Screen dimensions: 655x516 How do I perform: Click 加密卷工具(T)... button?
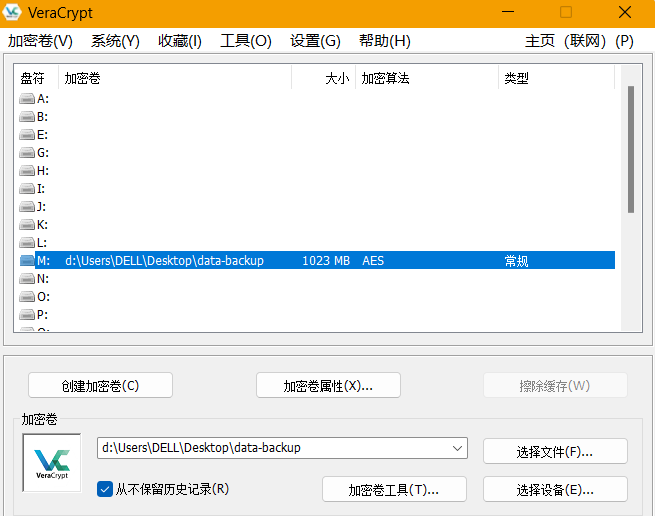394,489
